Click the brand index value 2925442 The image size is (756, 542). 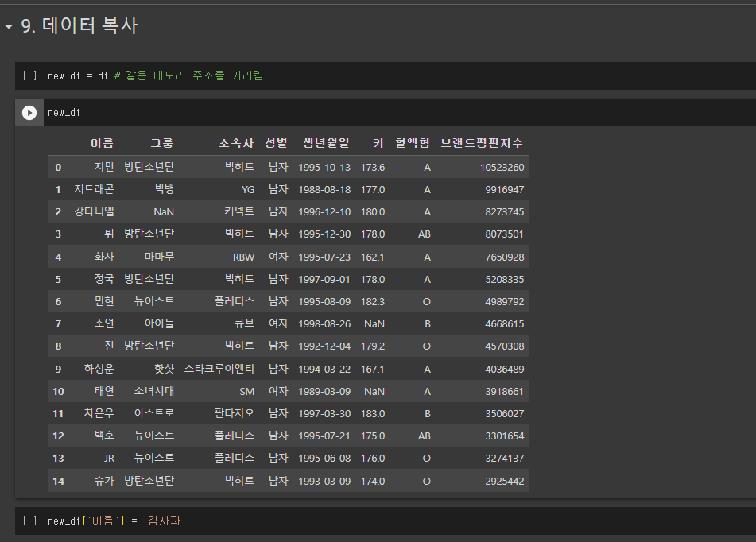coord(504,482)
